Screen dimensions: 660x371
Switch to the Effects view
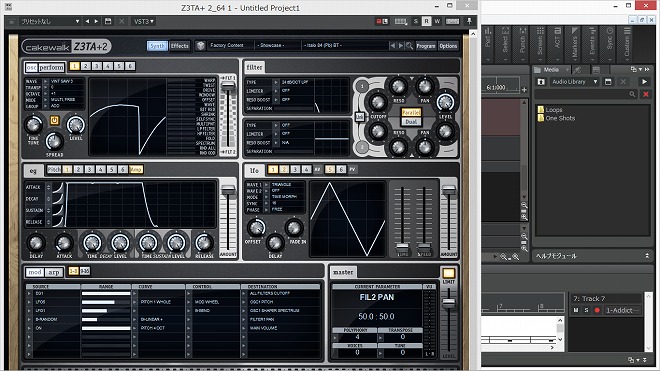(x=180, y=46)
